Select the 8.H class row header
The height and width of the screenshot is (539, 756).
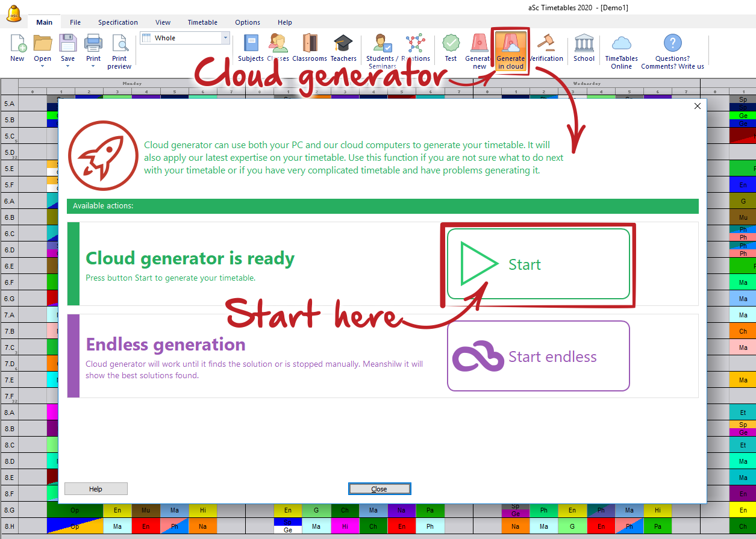point(10,526)
